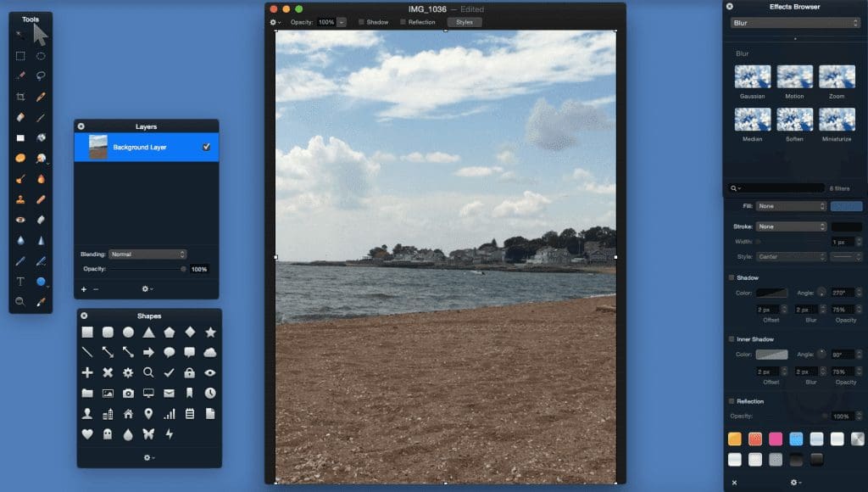The height and width of the screenshot is (492, 868).
Task: Choose the padlock shape in Shapes palette
Action: (x=189, y=372)
